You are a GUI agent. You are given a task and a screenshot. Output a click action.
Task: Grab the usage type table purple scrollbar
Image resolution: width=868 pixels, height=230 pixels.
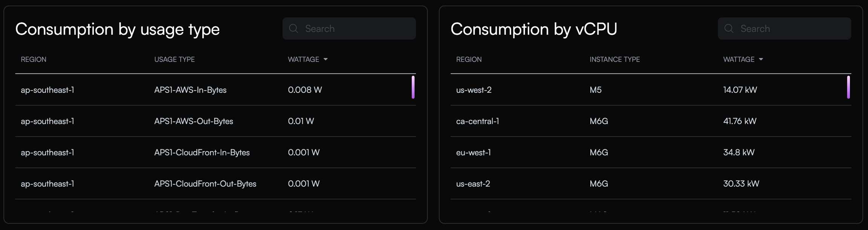[x=413, y=87]
